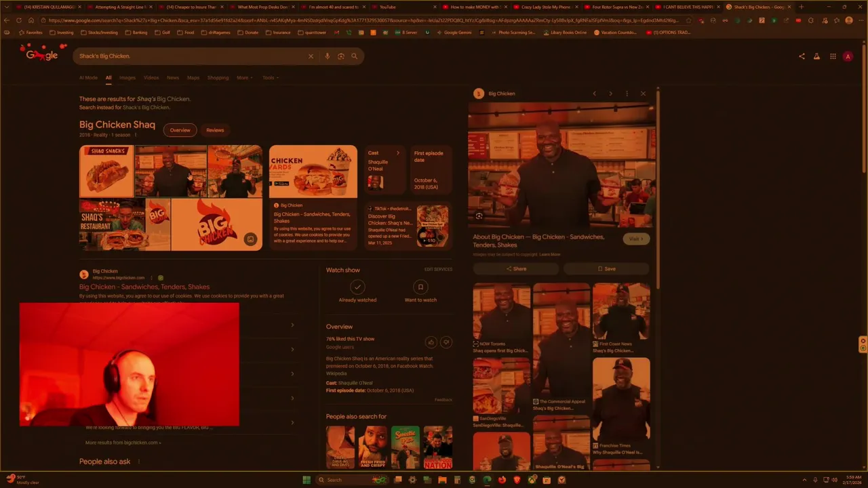Open Google Lens image search
Viewport: 868px width, 488px height.
tap(340, 56)
